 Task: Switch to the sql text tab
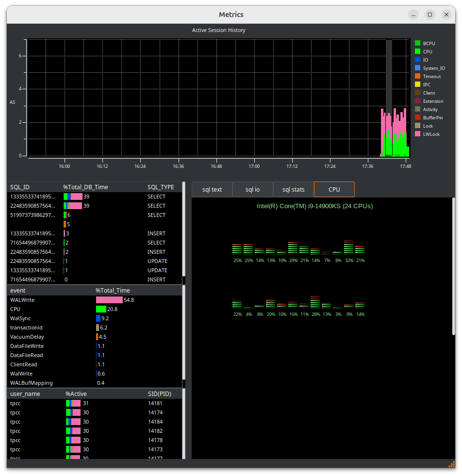point(212,189)
